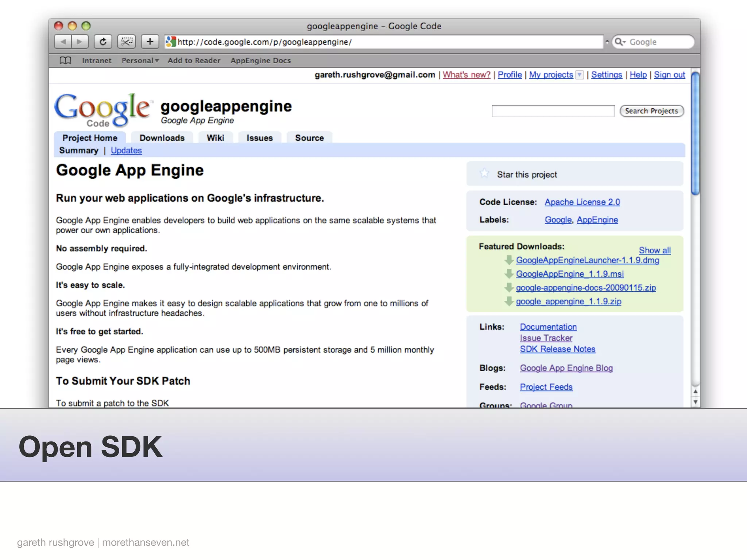Click the googleappengine project title
The width and height of the screenshot is (747, 560).
pos(226,106)
